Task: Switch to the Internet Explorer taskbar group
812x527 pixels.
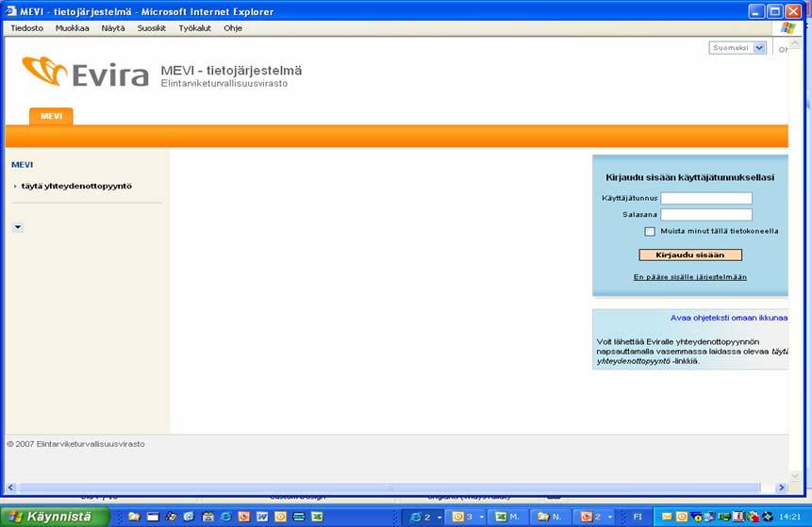Action: [421, 517]
